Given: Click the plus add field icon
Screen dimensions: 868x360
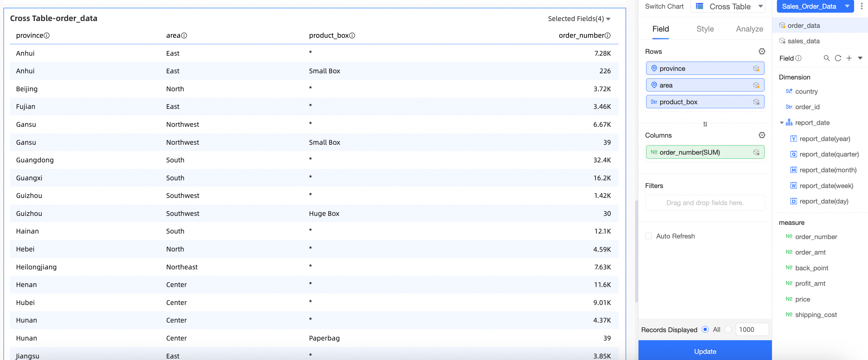Looking at the screenshot, I should pyautogui.click(x=849, y=58).
